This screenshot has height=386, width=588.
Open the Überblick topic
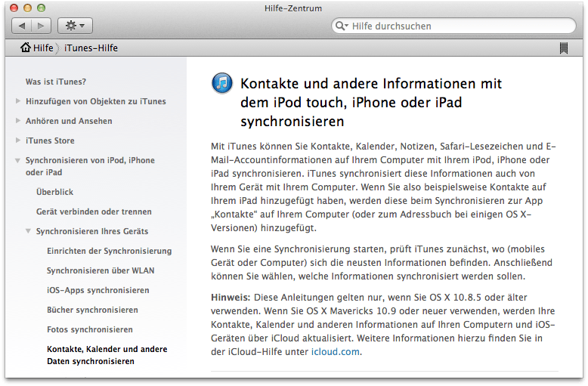click(54, 192)
